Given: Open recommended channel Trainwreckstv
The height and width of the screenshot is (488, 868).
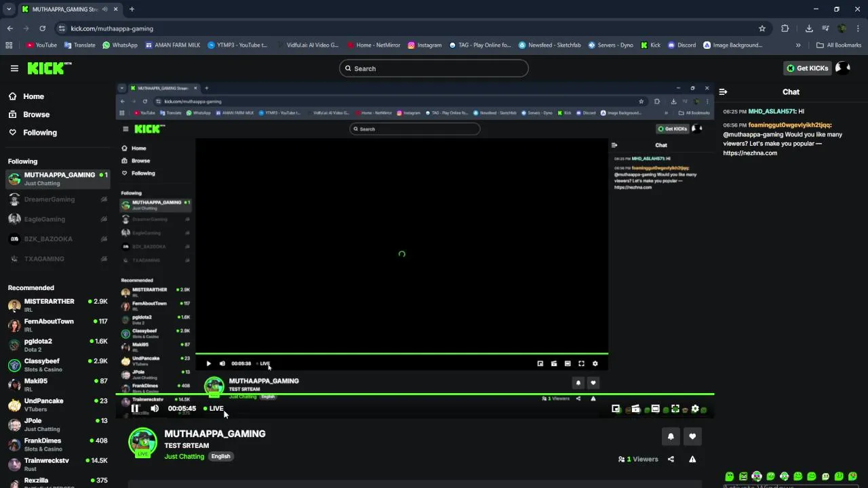Looking at the screenshot, I should [x=58, y=464].
